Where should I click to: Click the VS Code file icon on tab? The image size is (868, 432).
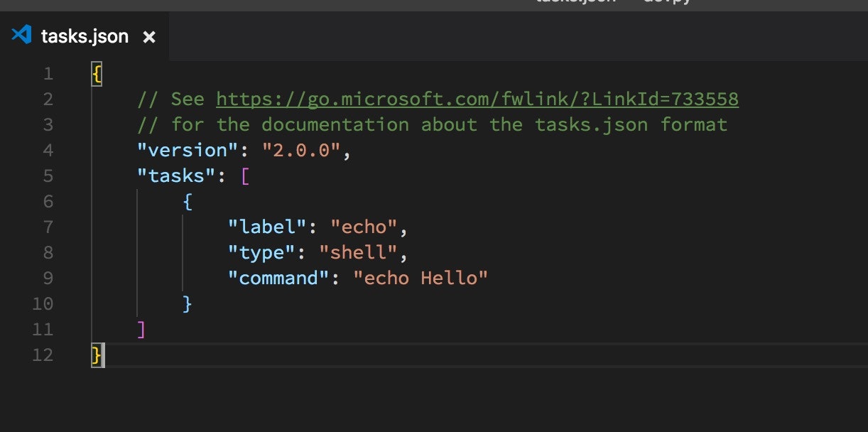[22, 35]
